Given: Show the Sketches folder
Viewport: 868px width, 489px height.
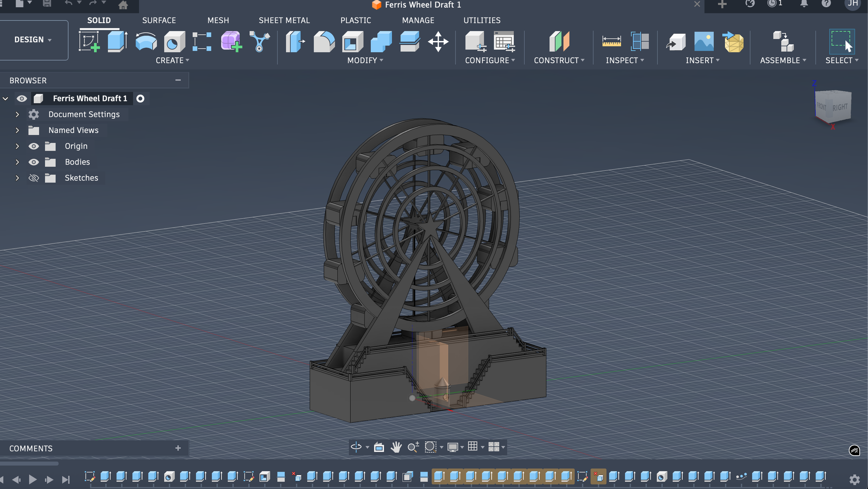Looking at the screenshot, I should pos(34,178).
